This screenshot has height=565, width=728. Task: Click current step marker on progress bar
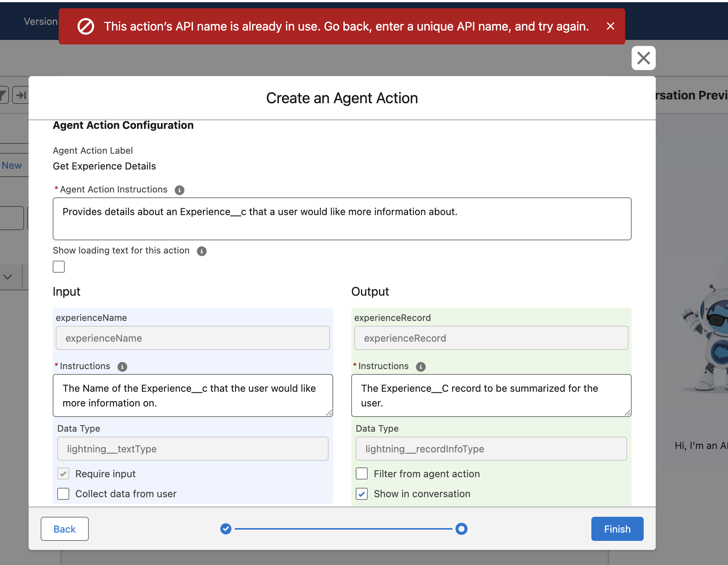(461, 529)
